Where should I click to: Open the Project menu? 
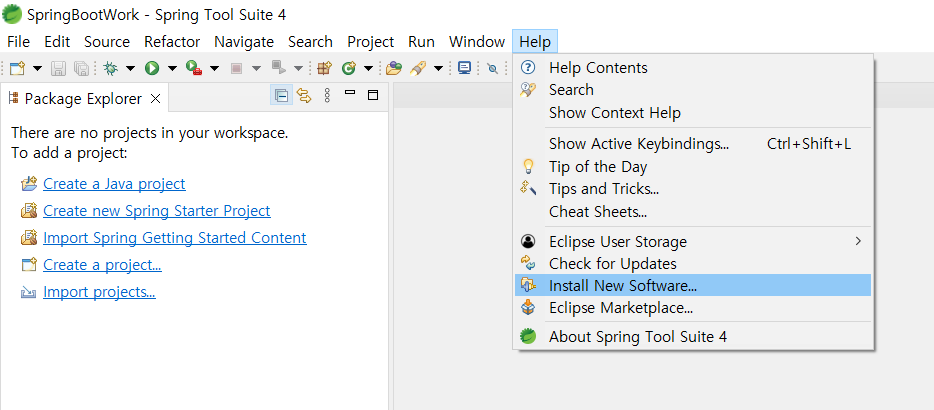click(371, 42)
